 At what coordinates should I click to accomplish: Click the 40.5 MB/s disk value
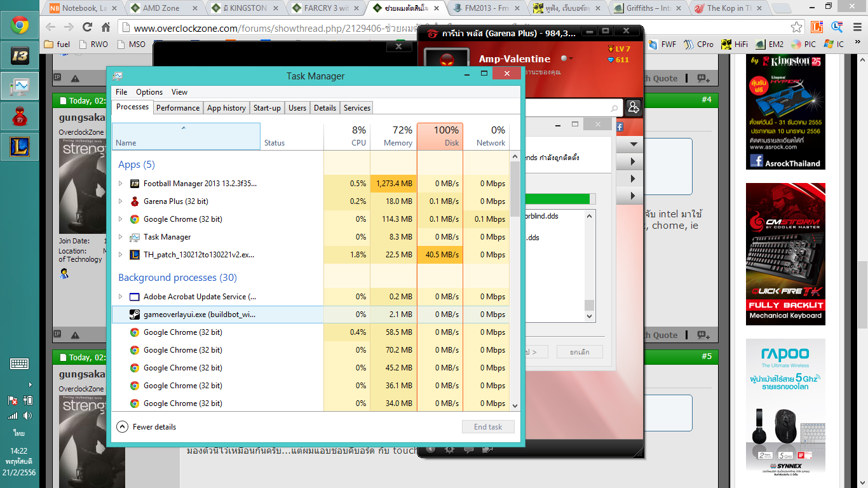coord(440,255)
